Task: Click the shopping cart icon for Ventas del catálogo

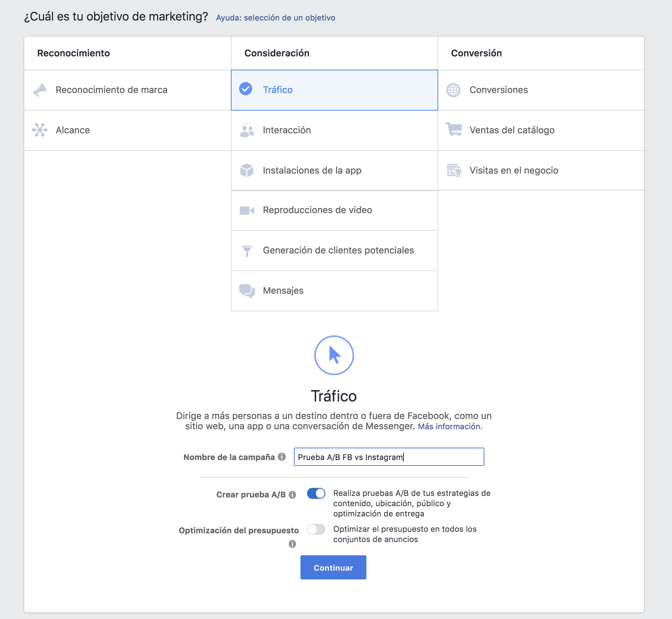Action: click(454, 130)
